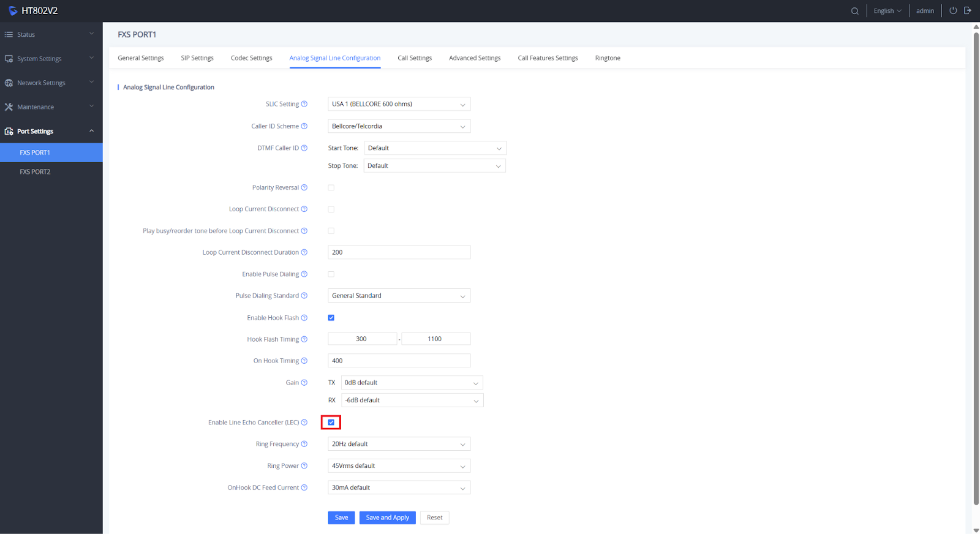Click the System Settings sidebar icon

9,59
